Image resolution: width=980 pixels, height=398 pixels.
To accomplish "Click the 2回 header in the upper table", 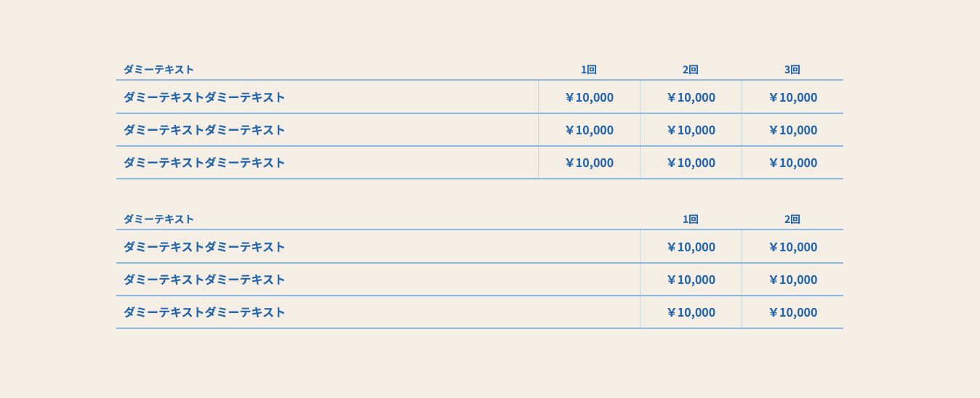I will [690, 70].
